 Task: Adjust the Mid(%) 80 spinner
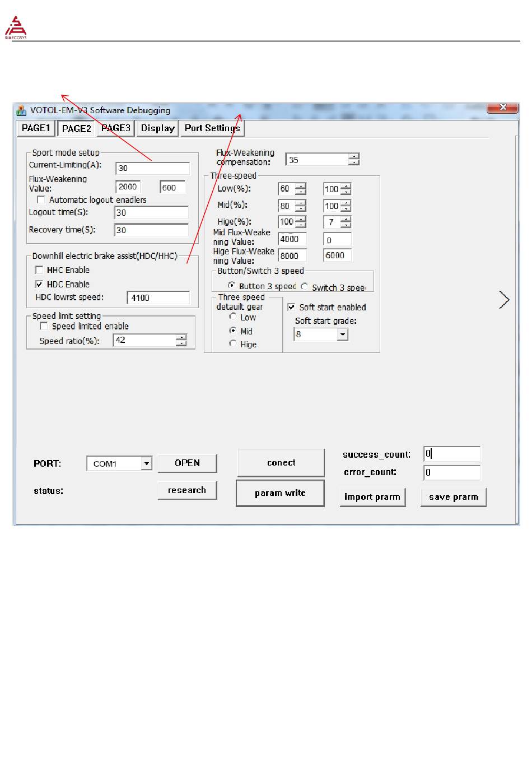301,206
